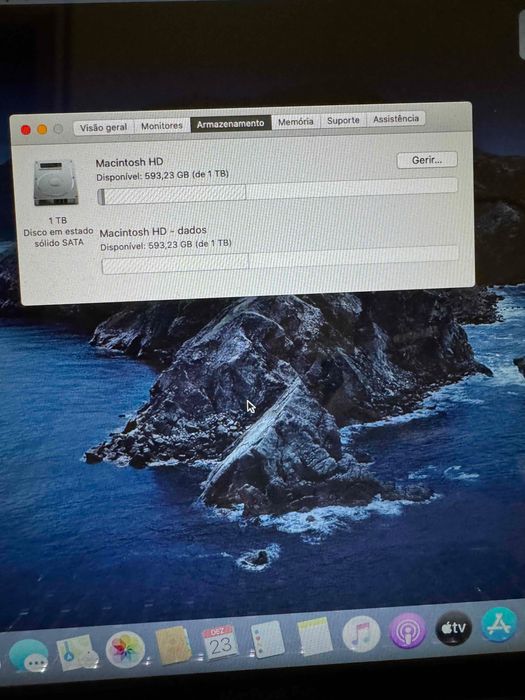The image size is (525, 700).
Task: Open the App Store in the Dock
Action: (499, 625)
